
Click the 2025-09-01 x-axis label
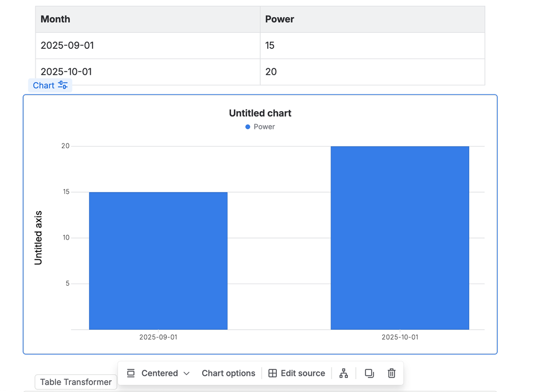click(x=158, y=337)
